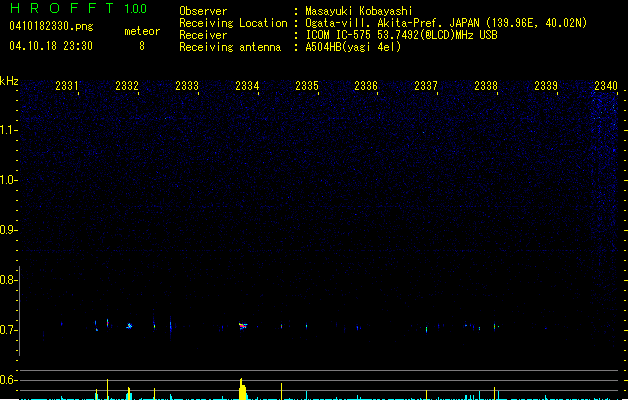Screen dimensions: 629x400
Task: Click the 2337 time marker
Action: click(x=426, y=86)
